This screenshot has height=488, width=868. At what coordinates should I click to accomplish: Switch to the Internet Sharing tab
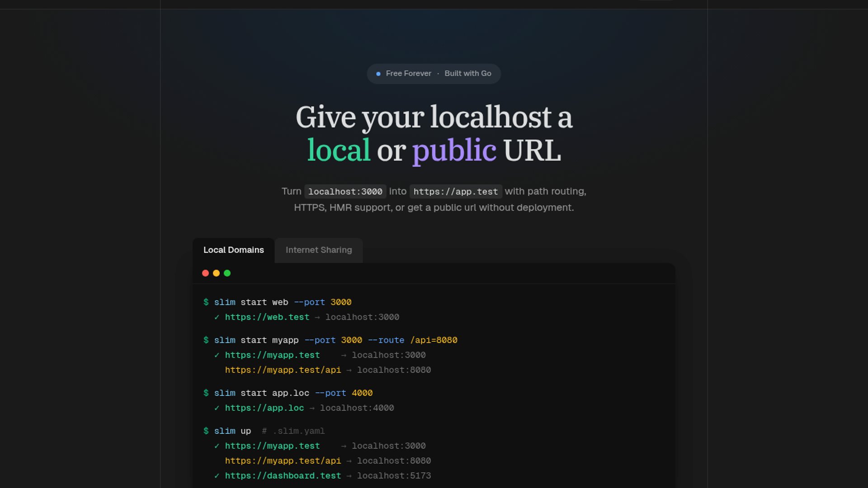(x=318, y=250)
